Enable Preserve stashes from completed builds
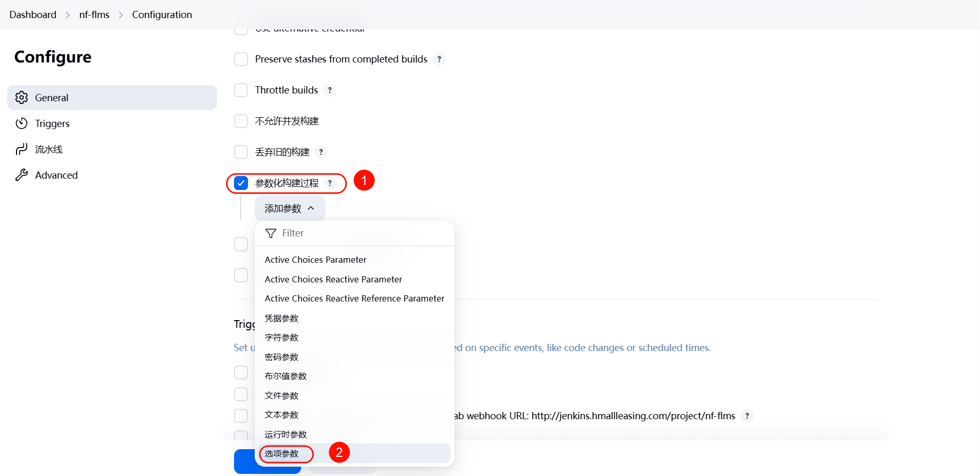Viewport: 980px width, 476px height. (241, 59)
